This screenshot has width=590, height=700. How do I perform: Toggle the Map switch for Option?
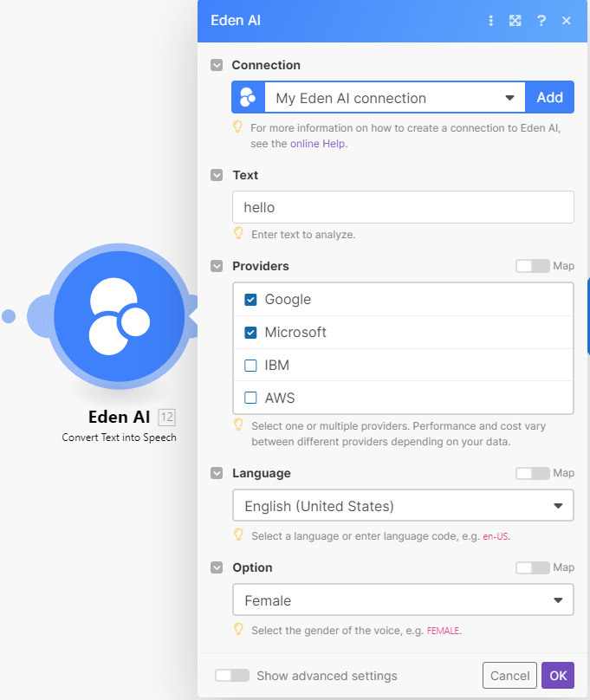[x=533, y=567]
